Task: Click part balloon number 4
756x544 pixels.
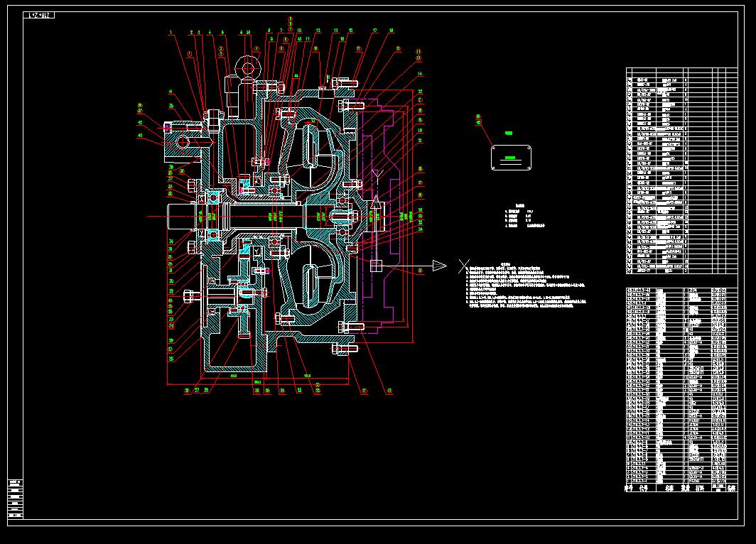Action: pyautogui.click(x=210, y=33)
